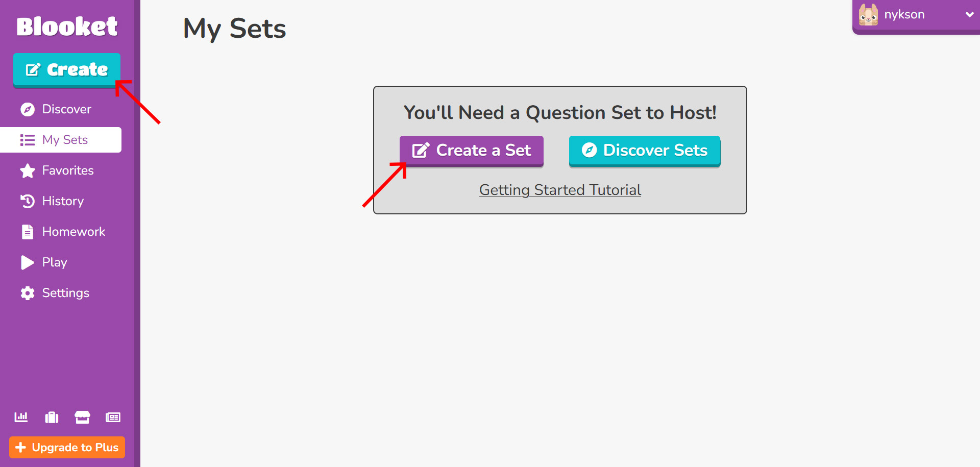Open the Getting Started Tutorial link
Viewport: 980px width, 467px height.
click(559, 189)
